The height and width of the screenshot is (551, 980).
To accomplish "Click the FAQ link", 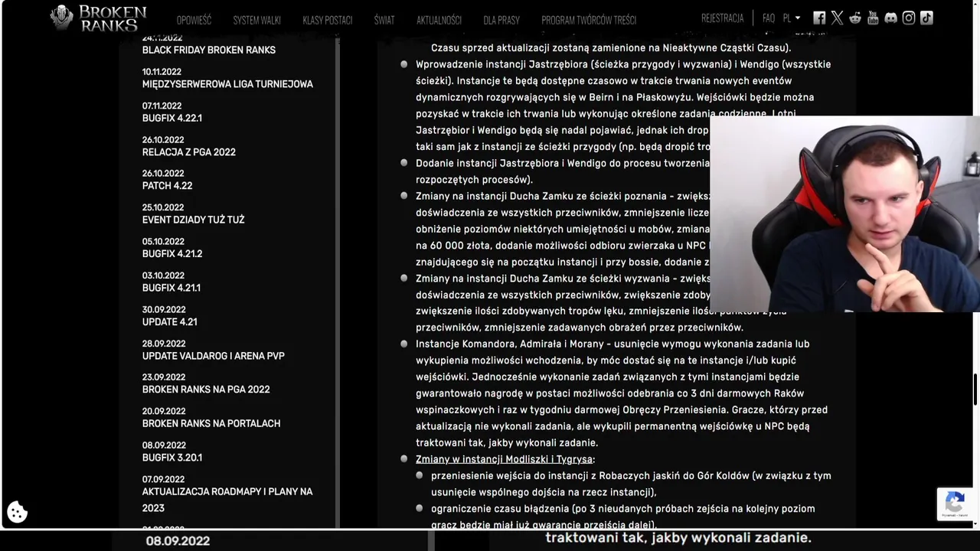I will pos(769,18).
